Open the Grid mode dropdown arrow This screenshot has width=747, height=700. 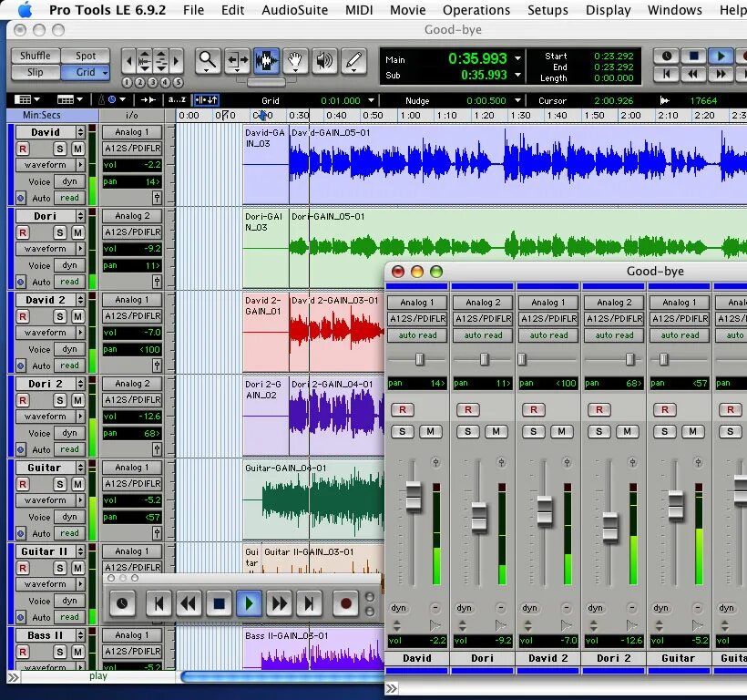(105, 72)
